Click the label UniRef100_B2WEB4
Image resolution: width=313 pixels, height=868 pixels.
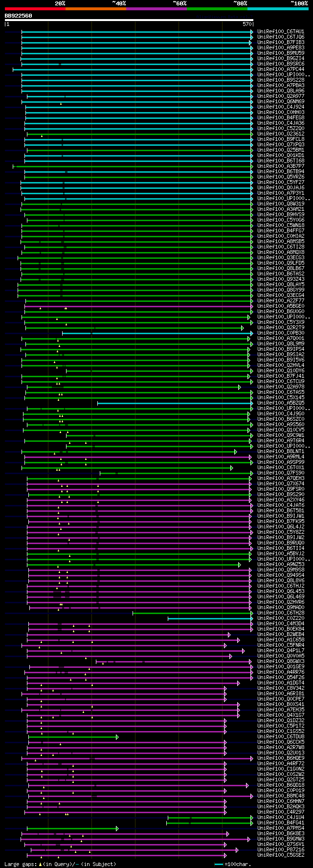tap(281, 635)
